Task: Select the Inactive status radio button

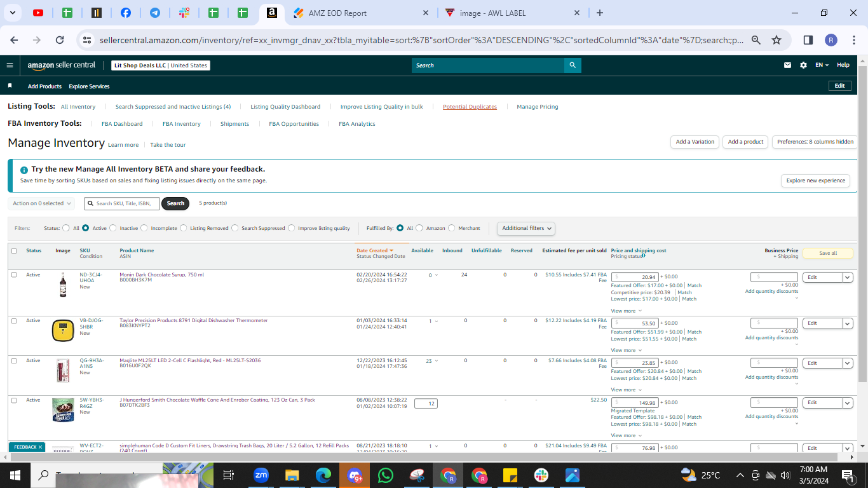Action: click(113, 228)
